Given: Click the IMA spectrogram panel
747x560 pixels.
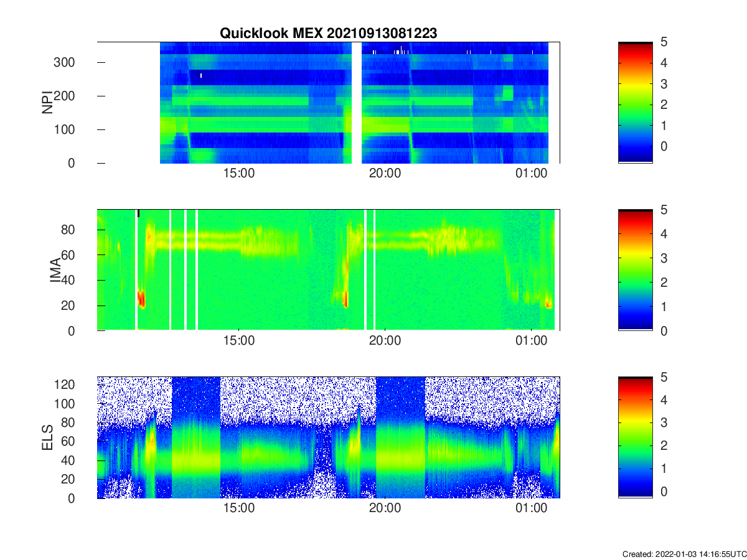Looking at the screenshot, I should [329, 270].
